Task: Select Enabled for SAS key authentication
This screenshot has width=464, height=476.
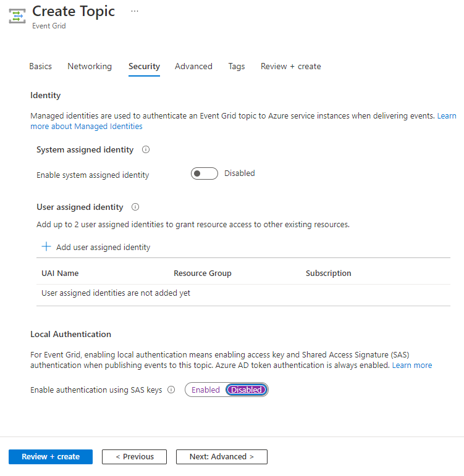Action: (x=206, y=390)
